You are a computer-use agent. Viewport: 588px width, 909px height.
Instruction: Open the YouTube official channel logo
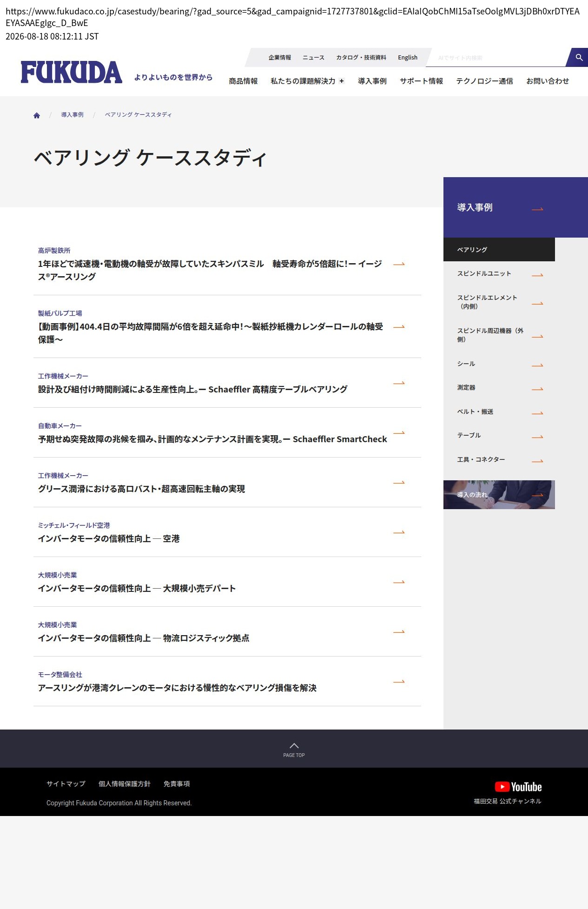point(518,787)
